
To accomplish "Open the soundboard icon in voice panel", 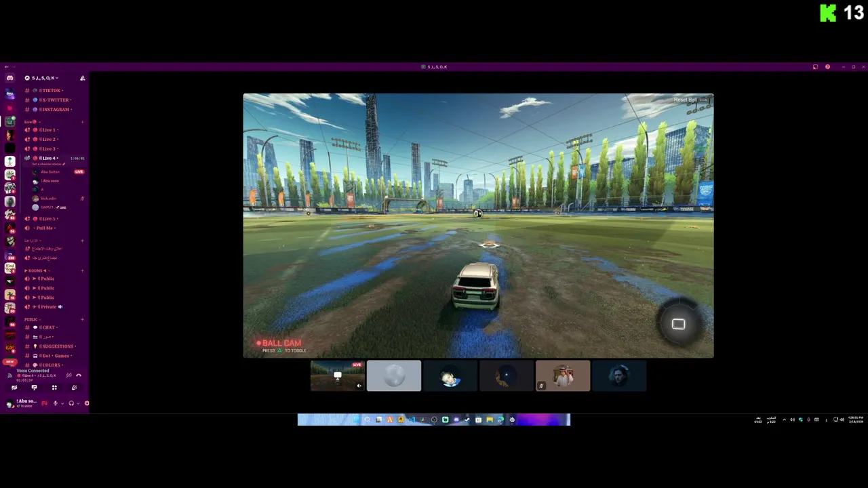I will 74,388.
